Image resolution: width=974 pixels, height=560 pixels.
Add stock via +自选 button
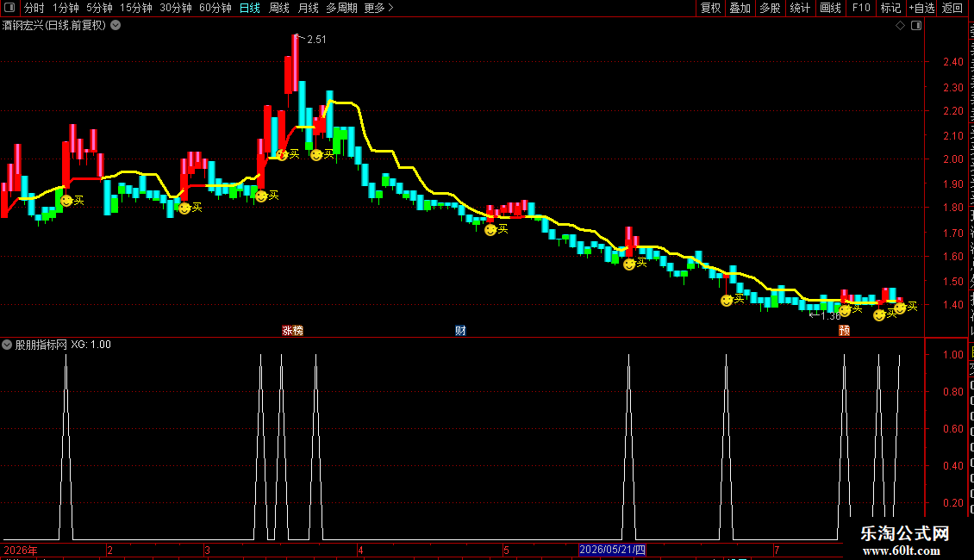[921, 8]
